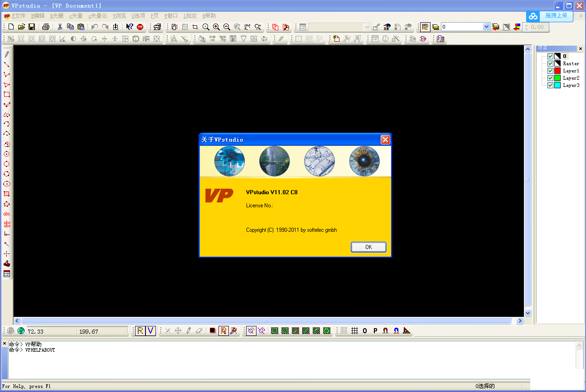Click the green color swatch of Layer2
Image resolution: width=586 pixels, height=392 pixels.
[x=557, y=78]
